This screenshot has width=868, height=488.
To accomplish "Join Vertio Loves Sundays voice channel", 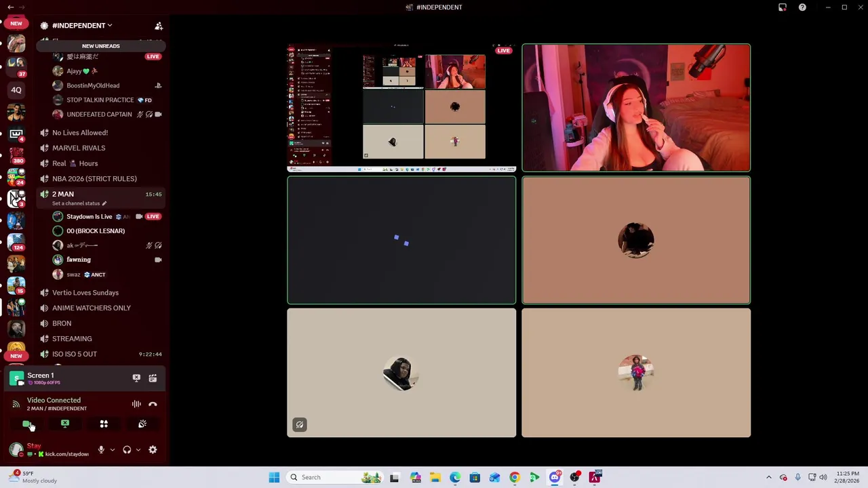I will click(85, 293).
